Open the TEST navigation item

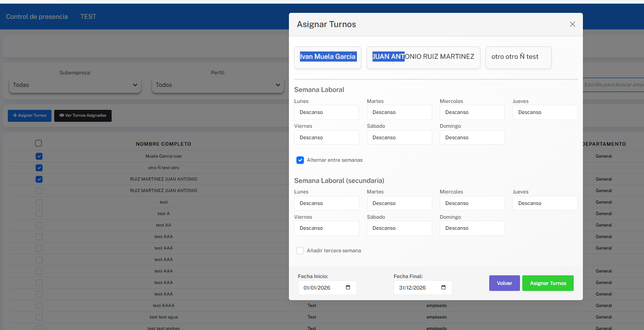[88, 17]
